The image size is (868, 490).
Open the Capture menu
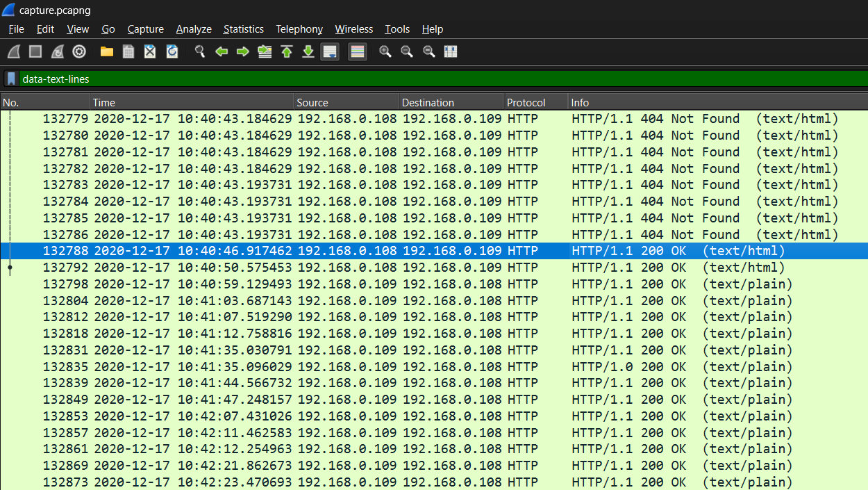[146, 29]
